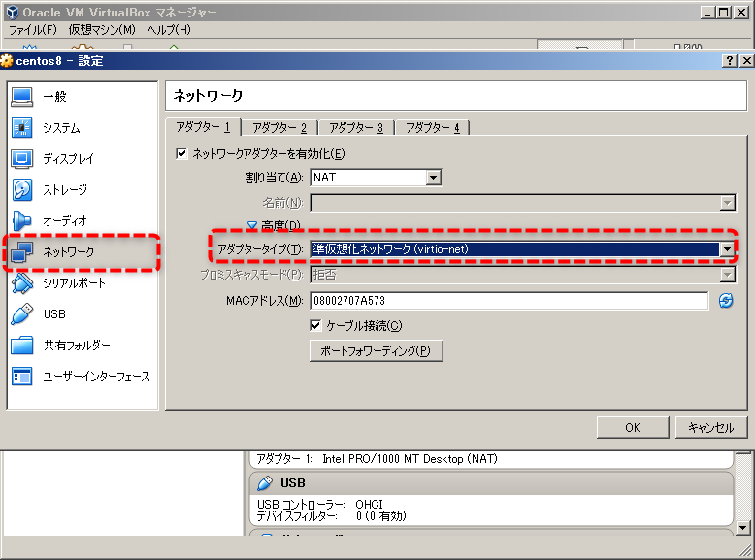Click the settings gear icon in title bar
Viewport: 755px width, 560px height.
point(7,61)
